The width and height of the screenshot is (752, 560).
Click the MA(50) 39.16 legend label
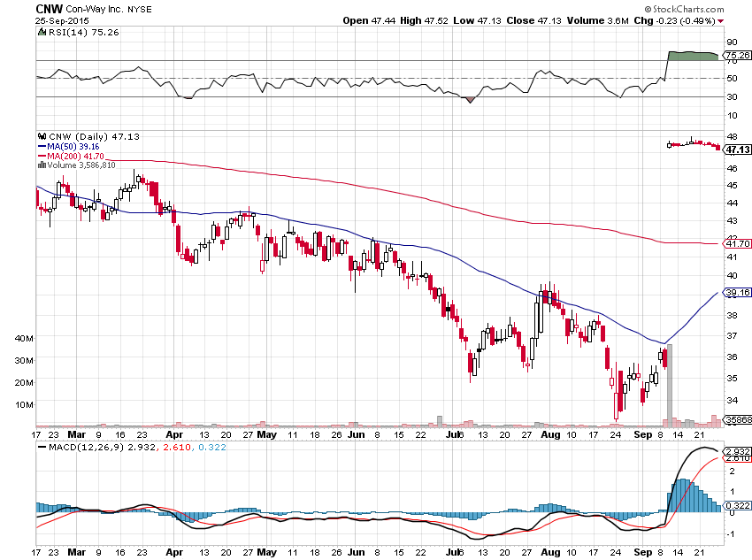[x=73, y=147]
